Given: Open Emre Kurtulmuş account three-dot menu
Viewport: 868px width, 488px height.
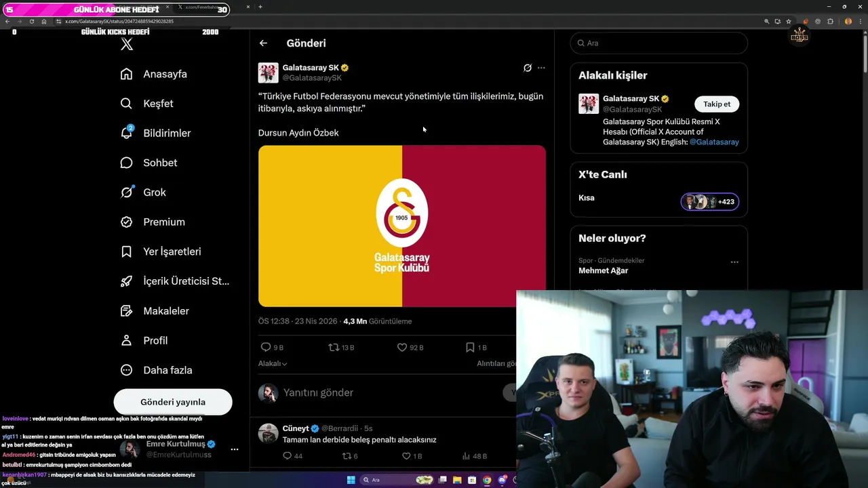Looking at the screenshot, I should (235, 449).
